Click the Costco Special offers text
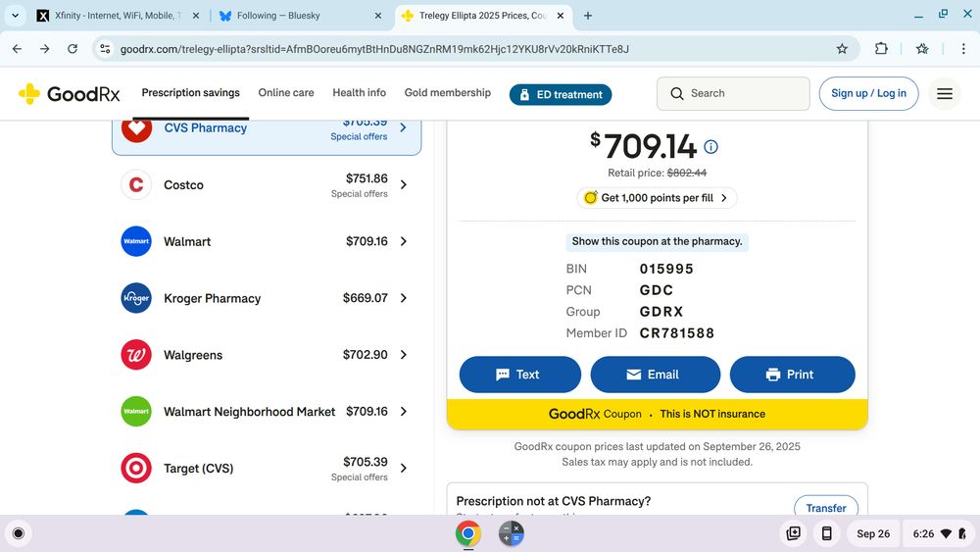The image size is (980, 552). (359, 194)
